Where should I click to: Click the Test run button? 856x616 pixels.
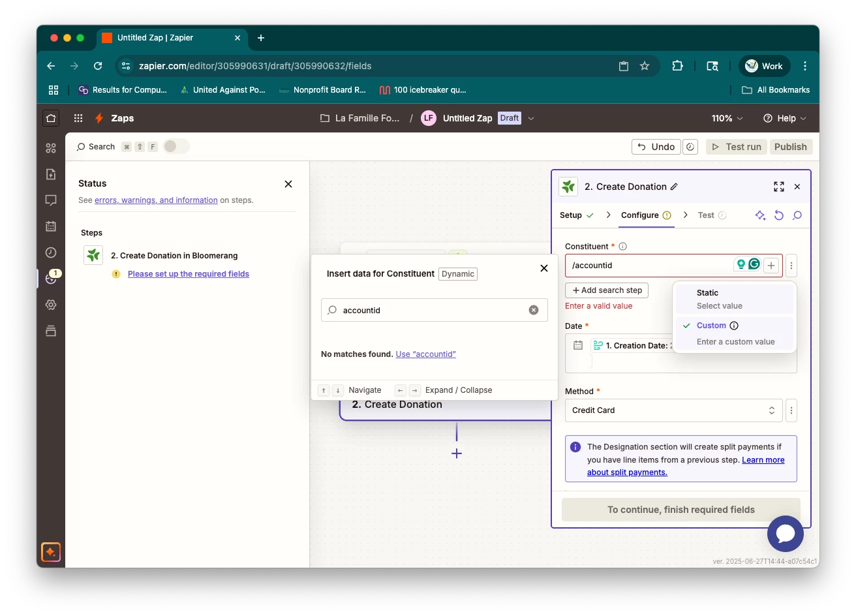coord(737,147)
